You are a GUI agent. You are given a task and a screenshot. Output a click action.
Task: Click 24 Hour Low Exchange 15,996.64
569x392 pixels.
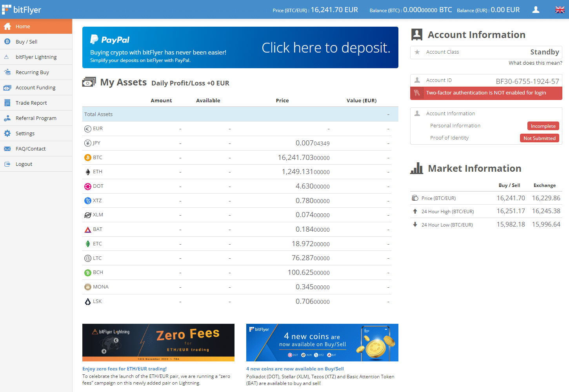546,224
